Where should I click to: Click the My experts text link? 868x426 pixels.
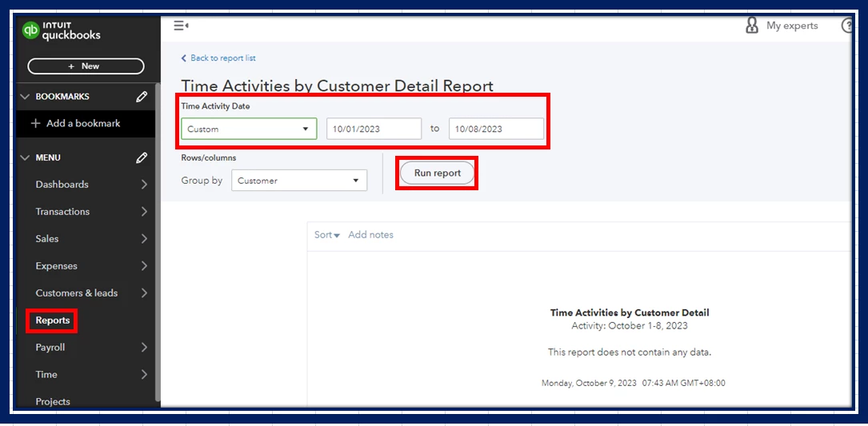coord(792,26)
